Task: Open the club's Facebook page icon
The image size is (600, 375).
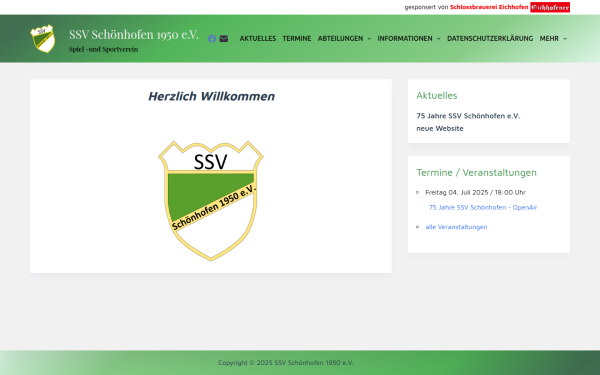Action: [x=212, y=39]
